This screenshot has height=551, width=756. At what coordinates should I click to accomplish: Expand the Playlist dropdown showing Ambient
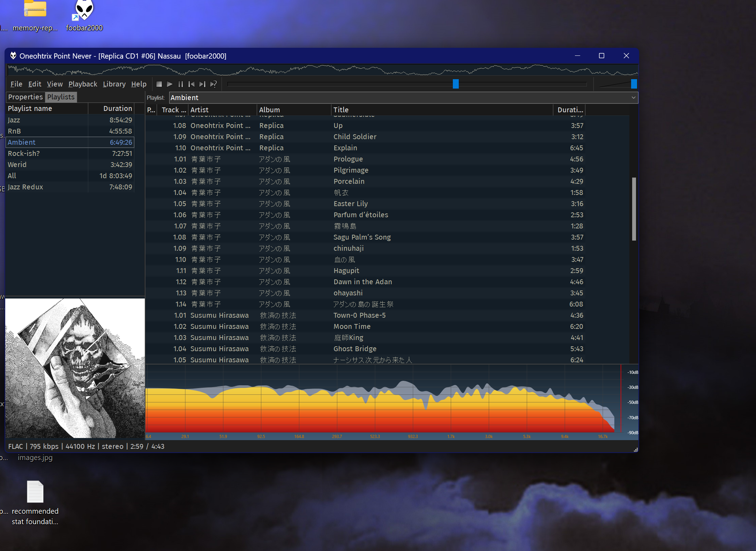point(404,98)
